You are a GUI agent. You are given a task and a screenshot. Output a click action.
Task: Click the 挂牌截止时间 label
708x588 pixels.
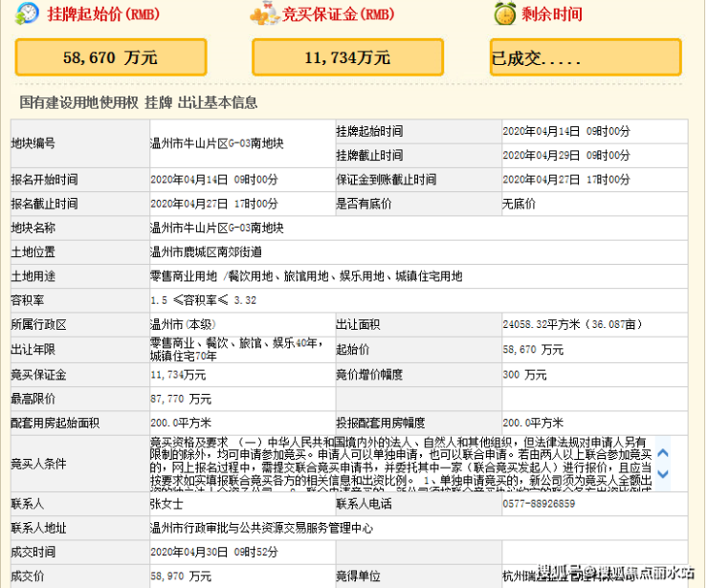pyautogui.click(x=369, y=155)
